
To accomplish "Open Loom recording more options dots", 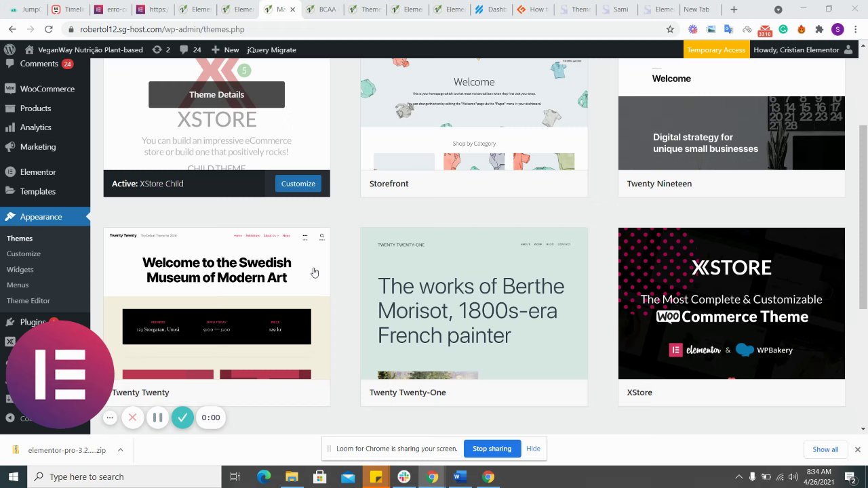I will (110, 418).
